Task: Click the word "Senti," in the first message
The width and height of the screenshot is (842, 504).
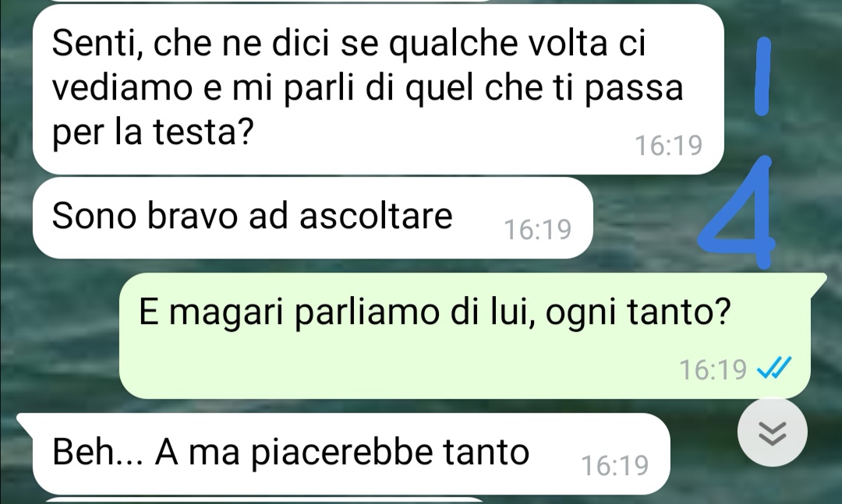Action: point(97,43)
